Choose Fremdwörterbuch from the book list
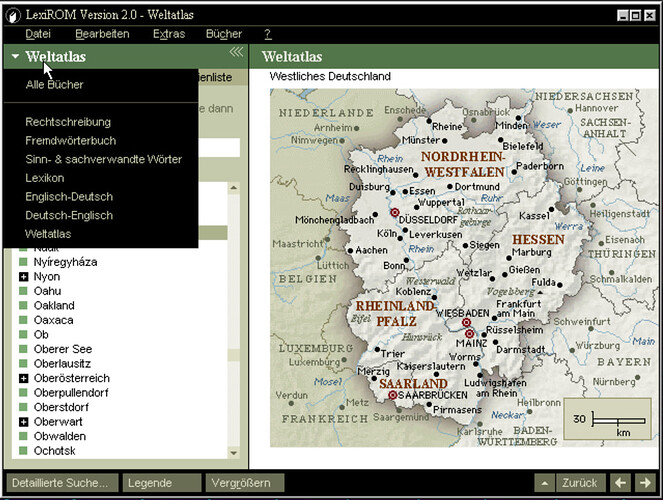 (71, 140)
